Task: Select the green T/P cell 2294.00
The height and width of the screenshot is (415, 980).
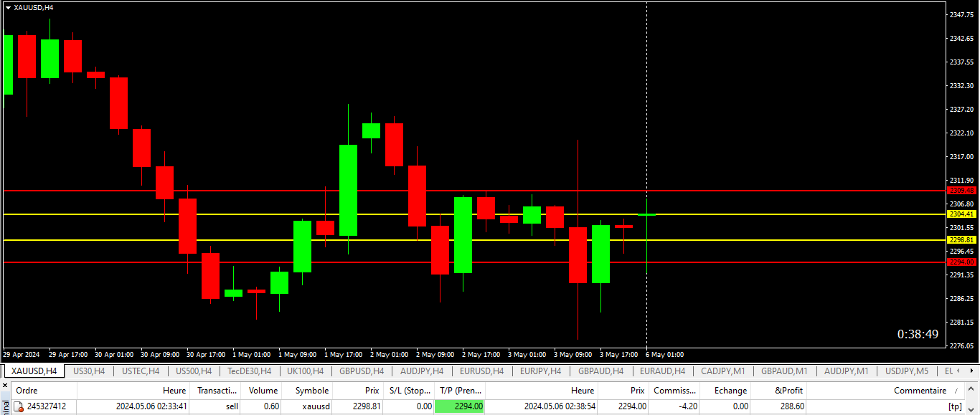Action: 459,406
